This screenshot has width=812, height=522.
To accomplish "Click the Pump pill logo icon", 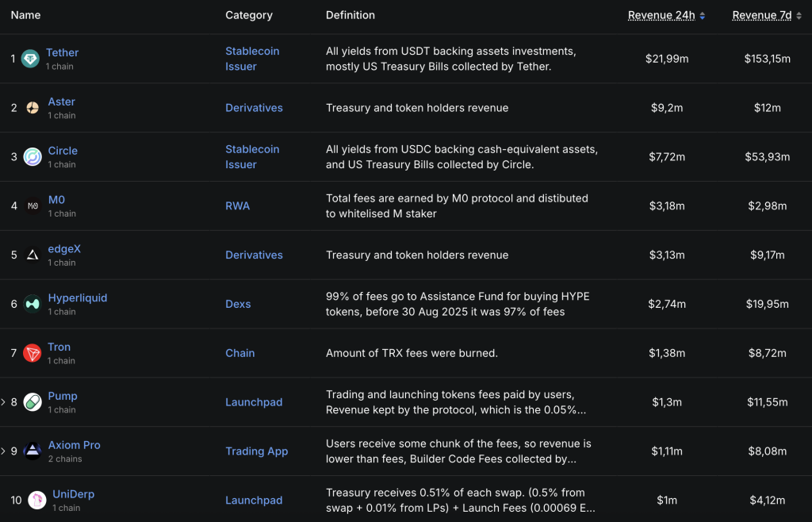I will click(33, 402).
